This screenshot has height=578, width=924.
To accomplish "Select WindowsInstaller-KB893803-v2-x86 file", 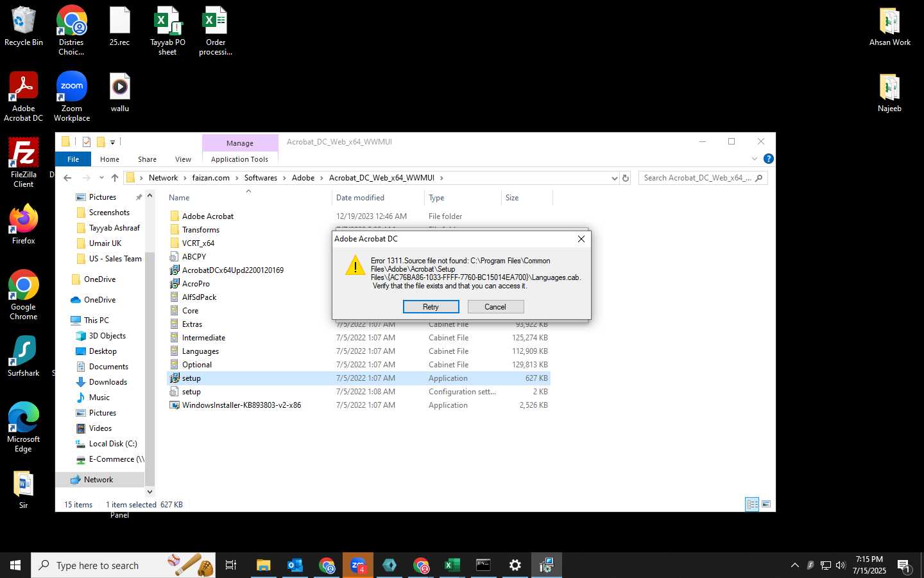I will [241, 405].
